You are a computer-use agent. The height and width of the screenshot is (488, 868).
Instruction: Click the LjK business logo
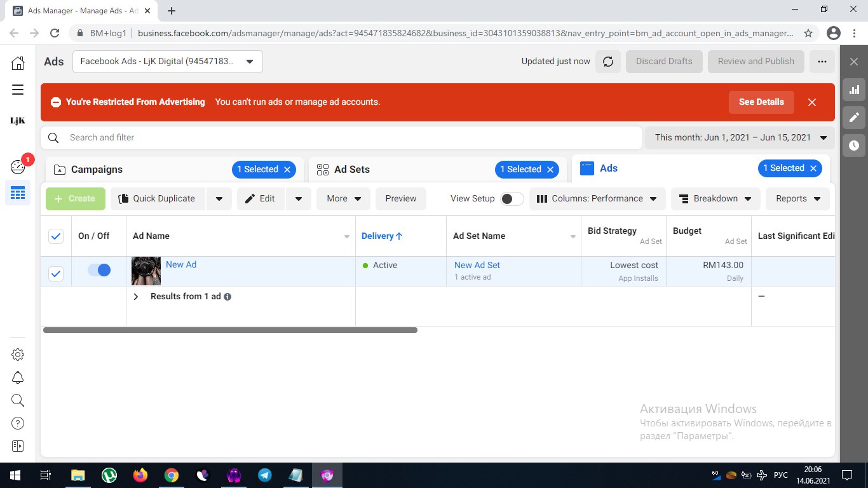tap(18, 121)
